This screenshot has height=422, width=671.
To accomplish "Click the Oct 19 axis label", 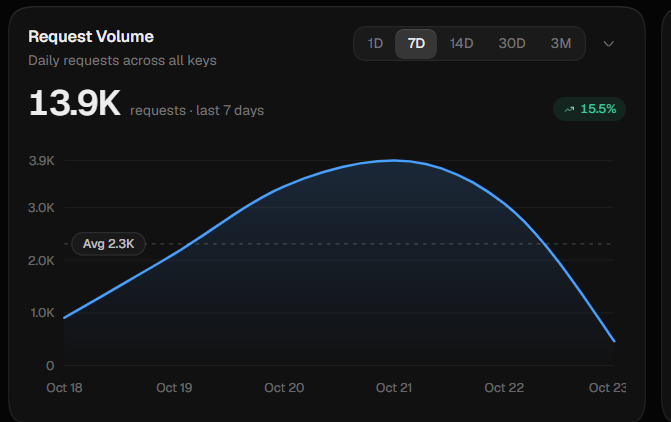I will pos(174,388).
